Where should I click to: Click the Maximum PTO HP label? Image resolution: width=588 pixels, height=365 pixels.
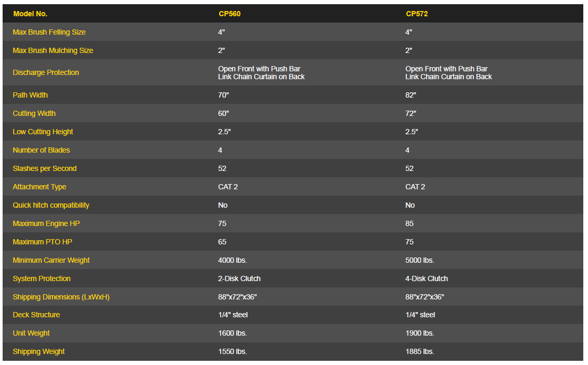click(43, 242)
